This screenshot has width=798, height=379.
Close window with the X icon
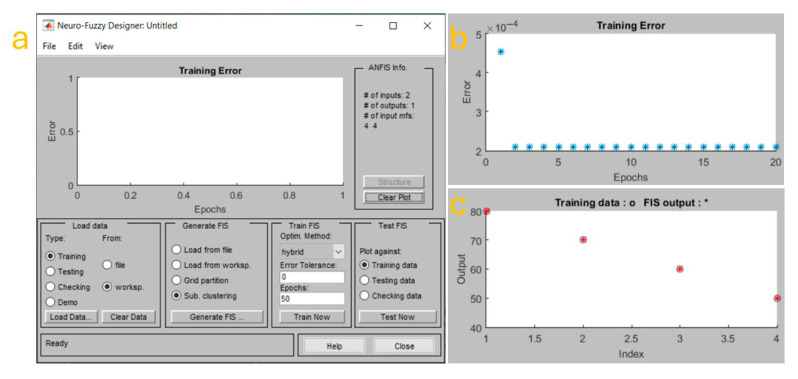coord(427,25)
